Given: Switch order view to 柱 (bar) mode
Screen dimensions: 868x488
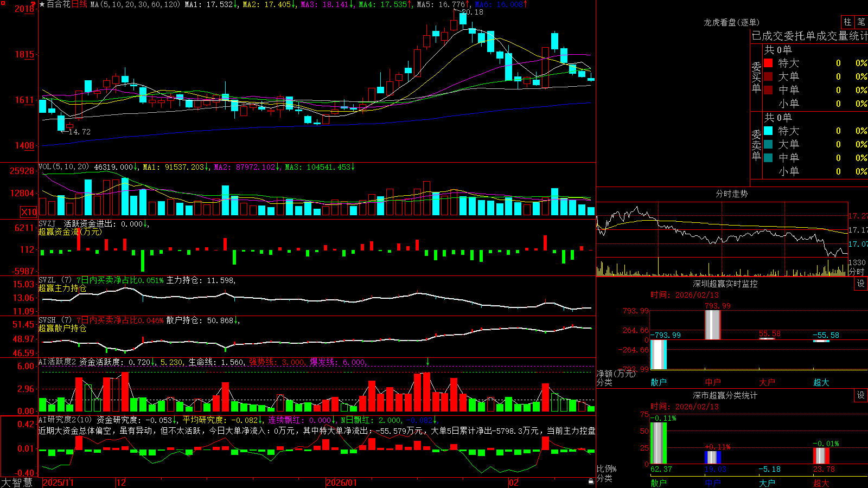Looking at the screenshot, I should 847,22.
